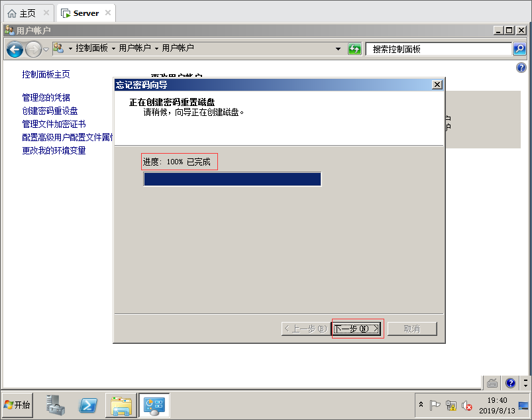Open the 更改我的环境变量 link
Image resolution: width=532 pixels, height=420 pixels.
(x=54, y=150)
